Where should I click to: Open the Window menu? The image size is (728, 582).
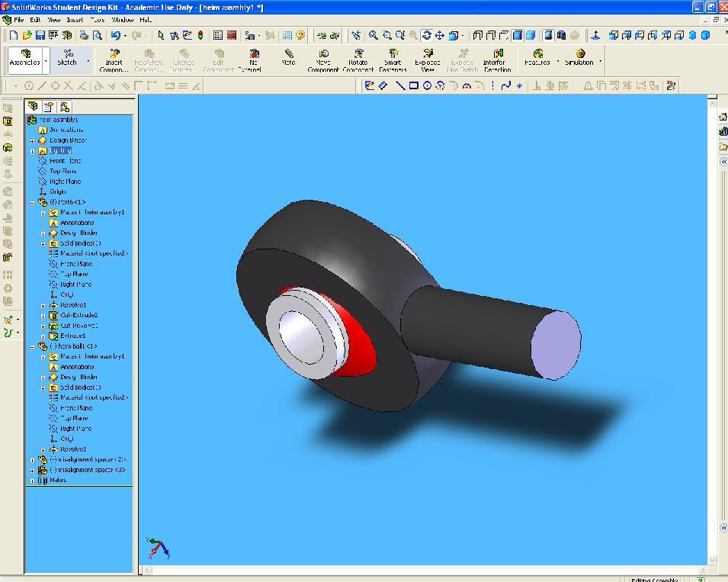(122, 20)
